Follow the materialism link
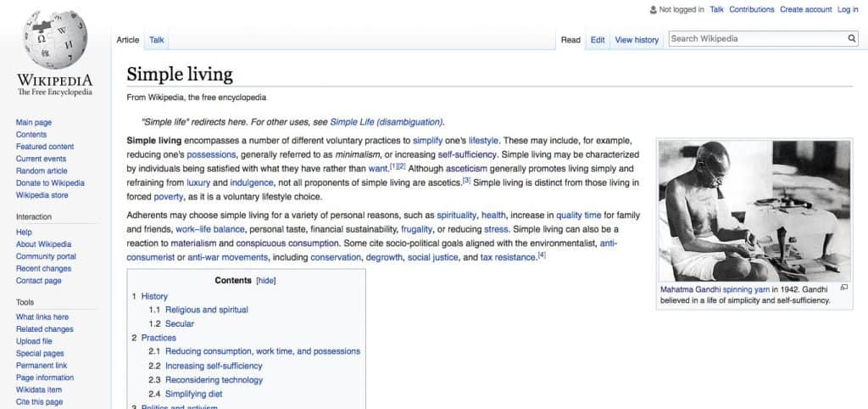Viewport: 868px width, 409px height. (x=194, y=244)
